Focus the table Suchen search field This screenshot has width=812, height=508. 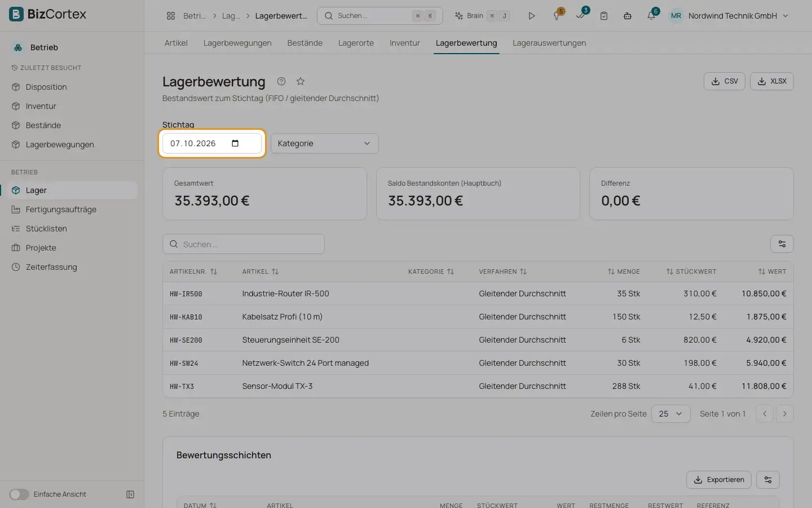click(x=244, y=244)
